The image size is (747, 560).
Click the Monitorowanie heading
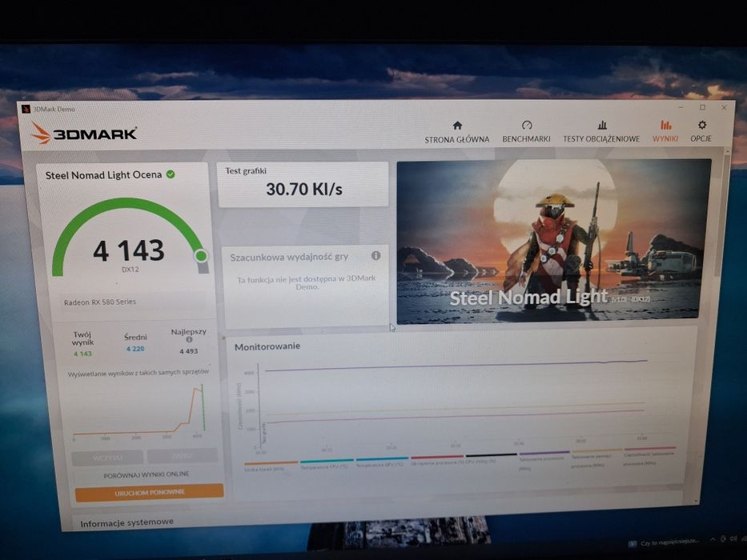[267, 346]
